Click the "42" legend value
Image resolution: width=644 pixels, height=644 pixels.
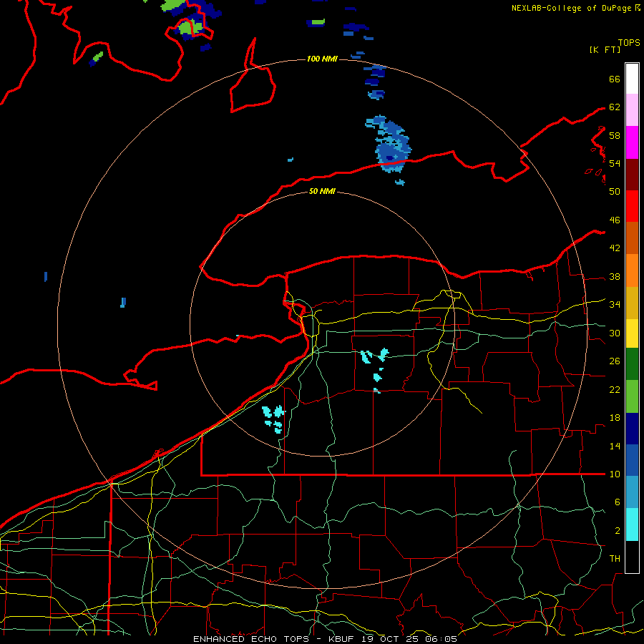point(615,248)
